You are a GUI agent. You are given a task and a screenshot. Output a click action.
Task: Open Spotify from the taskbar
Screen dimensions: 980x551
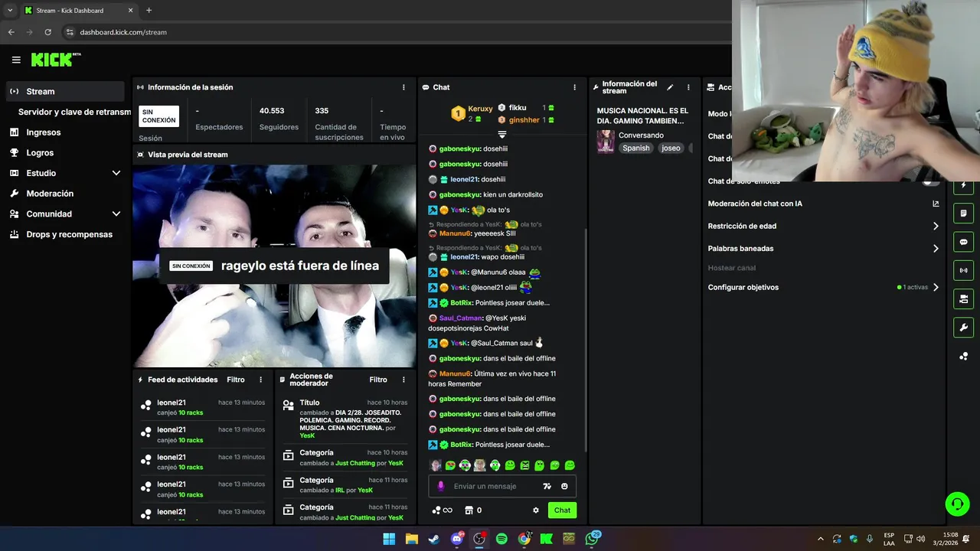click(501, 539)
